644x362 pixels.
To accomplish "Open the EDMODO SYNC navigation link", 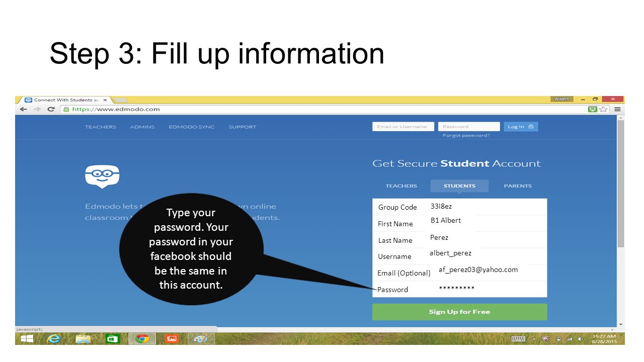I will pyautogui.click(x=192, y=127).
